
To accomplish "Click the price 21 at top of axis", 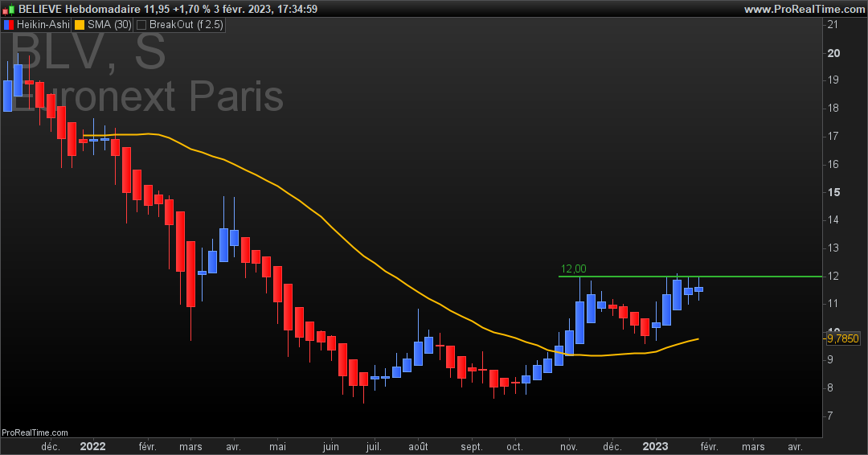I will tap(833, 24).
